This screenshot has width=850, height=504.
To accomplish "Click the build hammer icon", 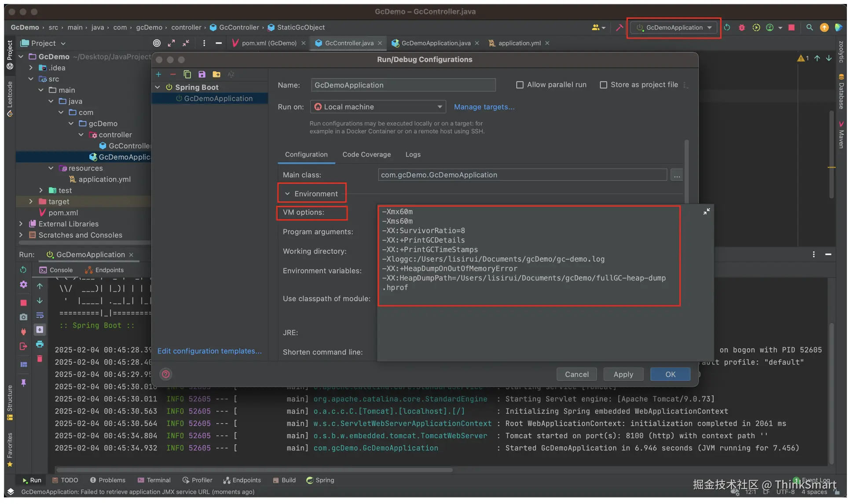I will (x=619, y=27).
